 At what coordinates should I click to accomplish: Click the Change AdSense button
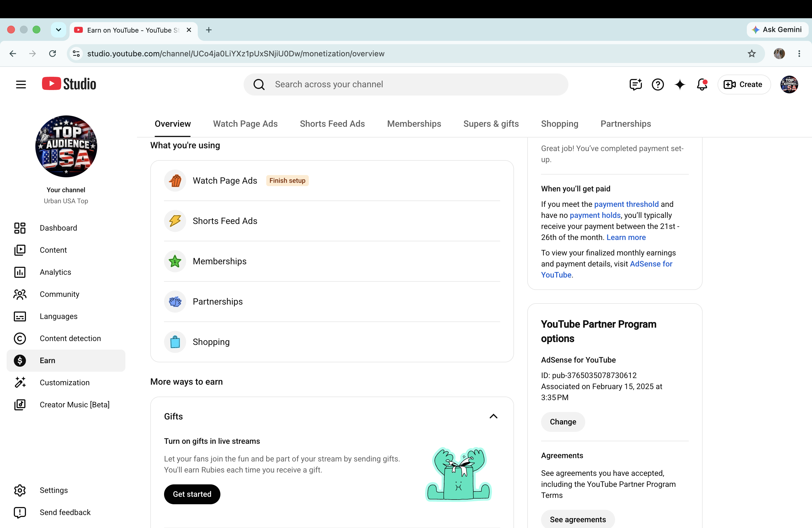click(x=563, y=422)
